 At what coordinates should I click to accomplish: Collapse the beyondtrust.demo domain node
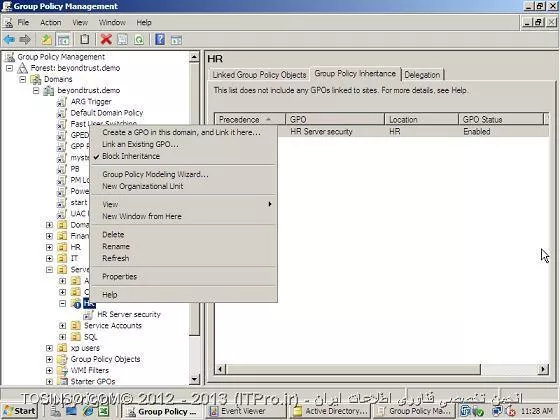tap(36, 90)
